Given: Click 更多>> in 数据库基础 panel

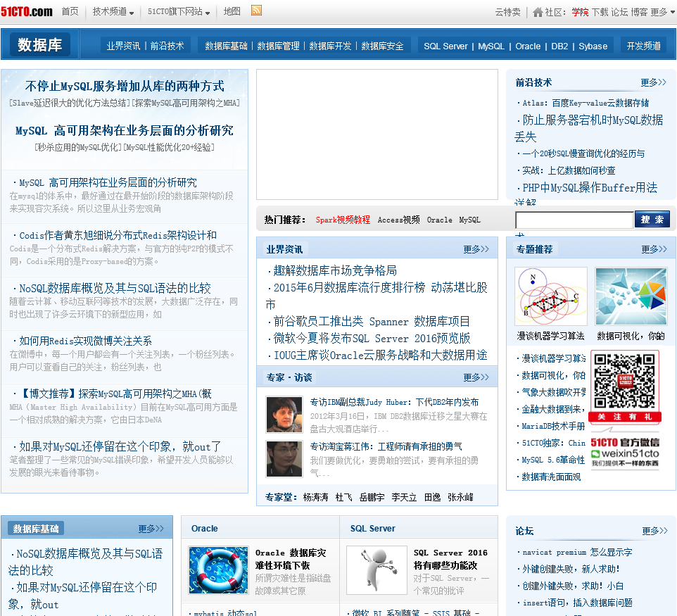Looking at the screenshot, I should (x=151, y=529).
